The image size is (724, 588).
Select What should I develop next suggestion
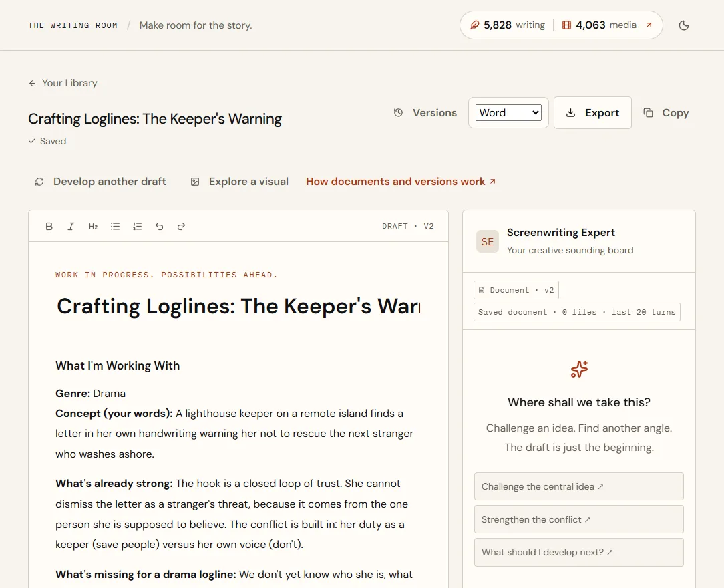pos(578,552)
